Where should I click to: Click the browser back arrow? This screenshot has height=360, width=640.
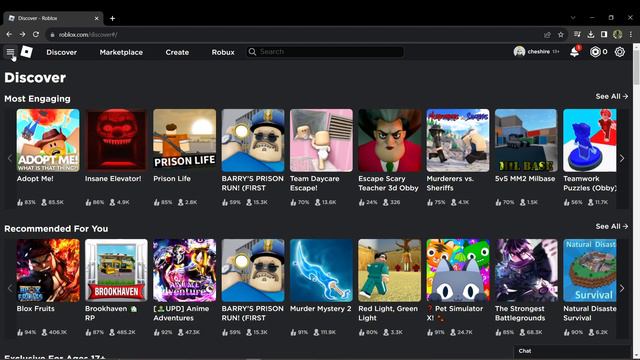pyautogui.click(x=9, y=35)
